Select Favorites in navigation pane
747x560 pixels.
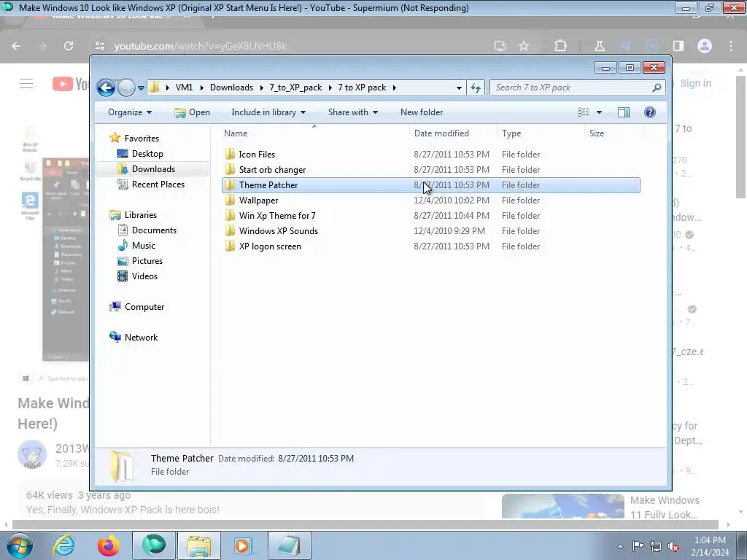click(x=142, y=139)
